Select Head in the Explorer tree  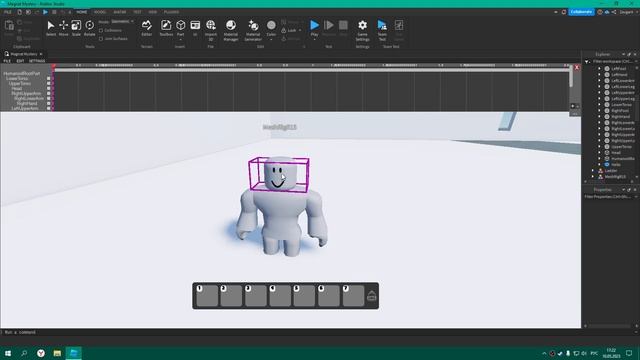click(x=616, y=153)
